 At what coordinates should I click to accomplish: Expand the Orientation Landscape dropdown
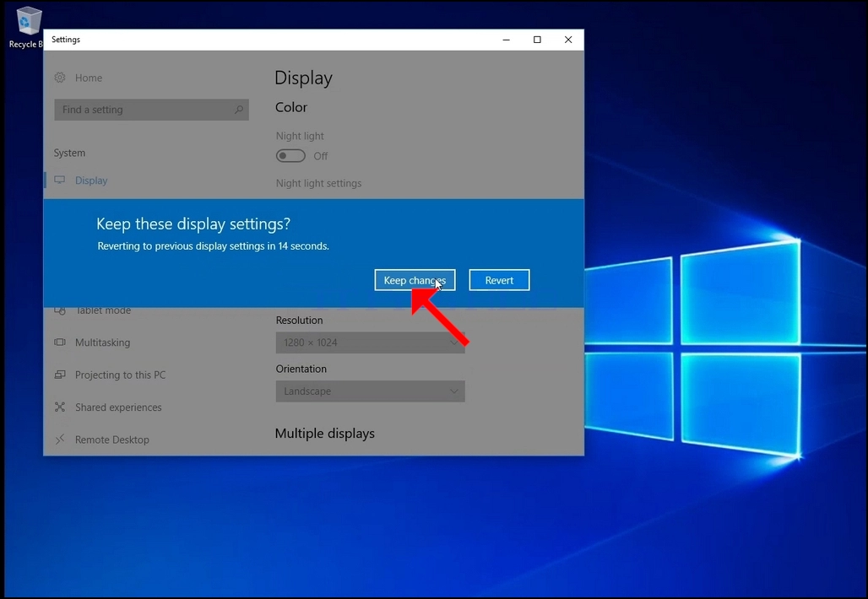(371, 391)
